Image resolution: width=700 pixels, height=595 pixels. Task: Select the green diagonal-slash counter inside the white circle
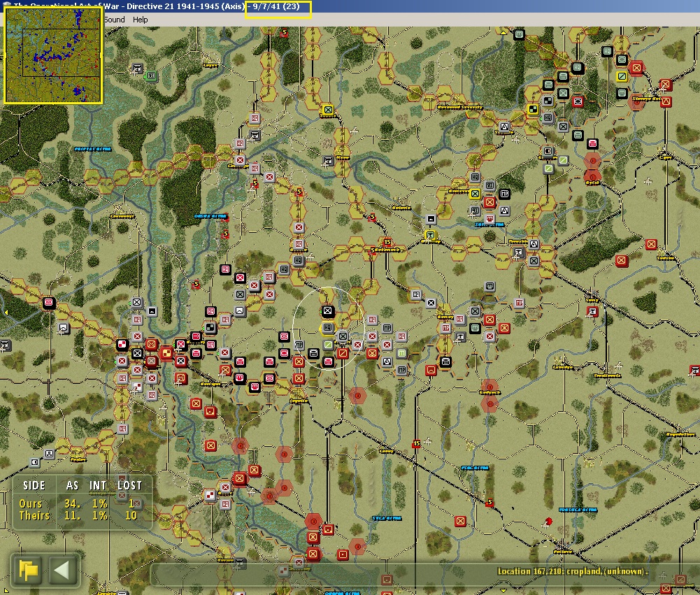tap(328, 345)
